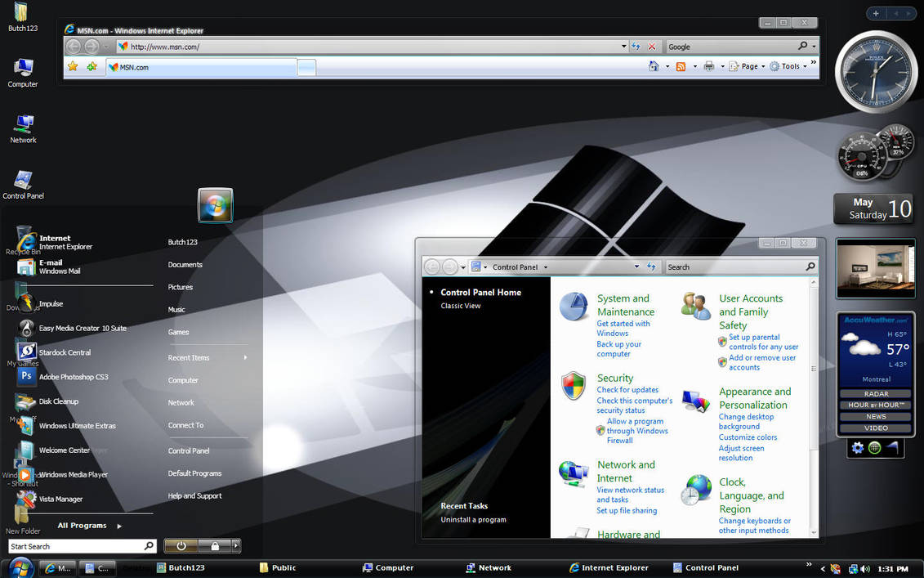Open the IE Page dropdown menu
This screenshot has height=578, width=924.
748,66
